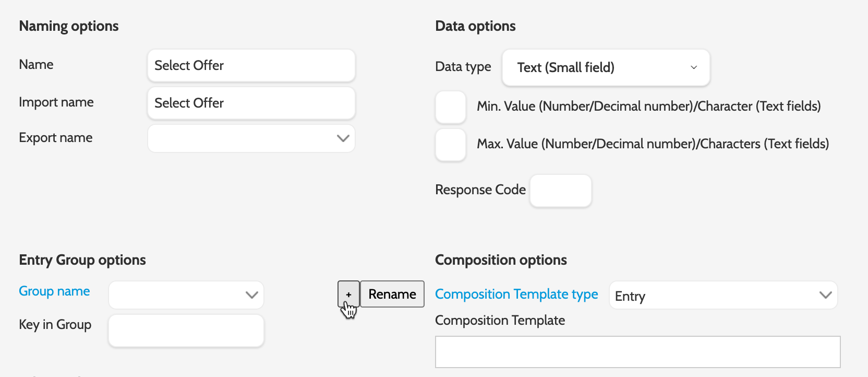The width and height of the screenshot is (868, 377).
Task: Select the Max. Value input box
Action: coord(451,145)
